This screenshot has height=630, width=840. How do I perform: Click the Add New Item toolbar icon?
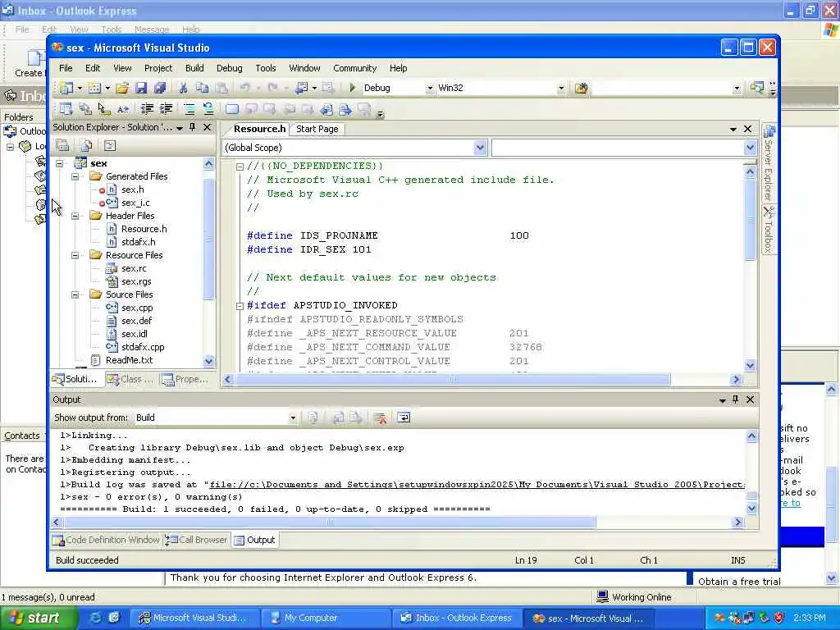click(94, 88)
